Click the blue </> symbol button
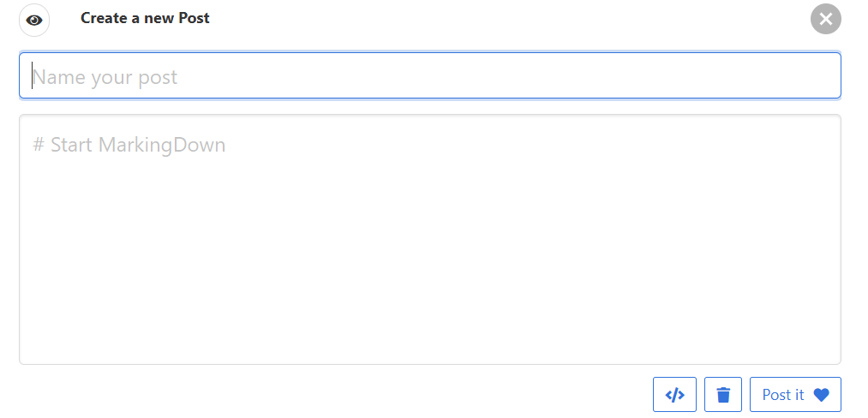868x418 pixels. click(674, 395)
